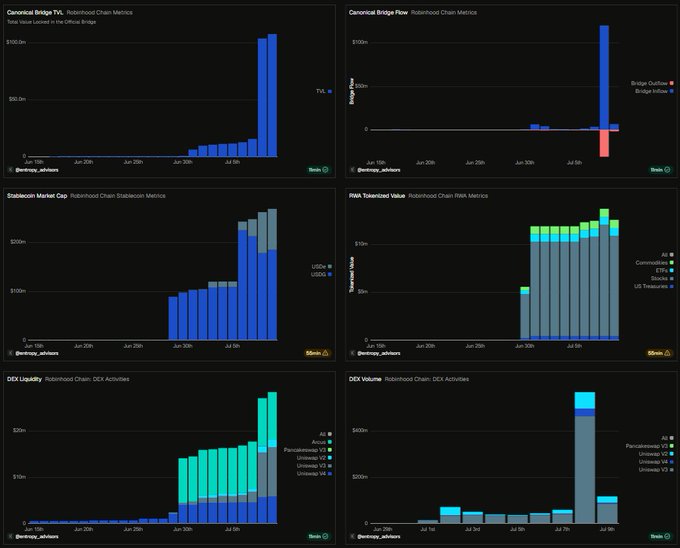Screen dimensions: 680x548
Task: Open @entropy_advisors link under Stablecoin Market Cap
Action: coord(37,353)
